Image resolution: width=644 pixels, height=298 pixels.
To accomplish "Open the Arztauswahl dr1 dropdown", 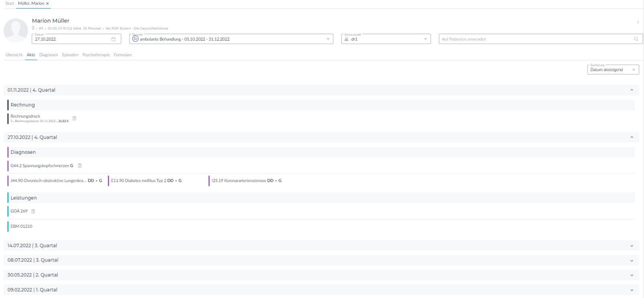I will coord(425,39).
